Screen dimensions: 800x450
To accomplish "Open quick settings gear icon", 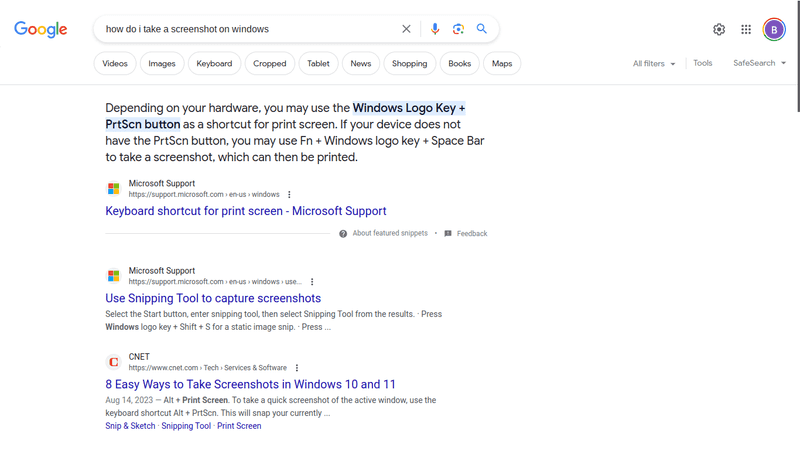I will pyautogui.click(x=719, y=30).
